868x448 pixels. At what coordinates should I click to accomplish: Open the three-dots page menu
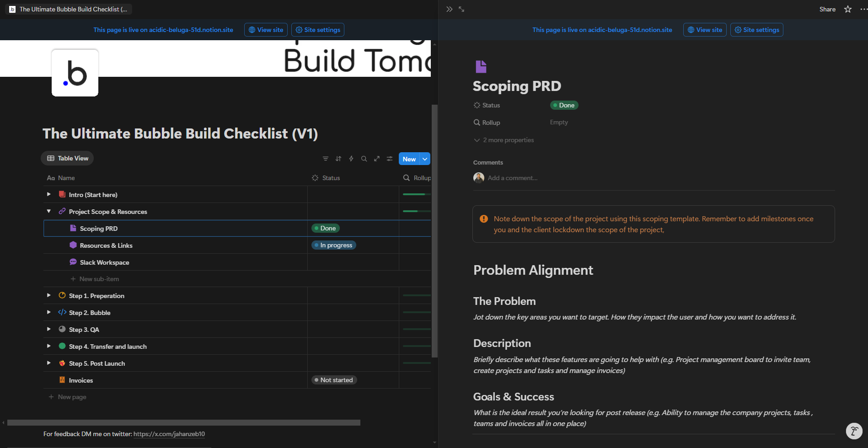coord(863,9)
